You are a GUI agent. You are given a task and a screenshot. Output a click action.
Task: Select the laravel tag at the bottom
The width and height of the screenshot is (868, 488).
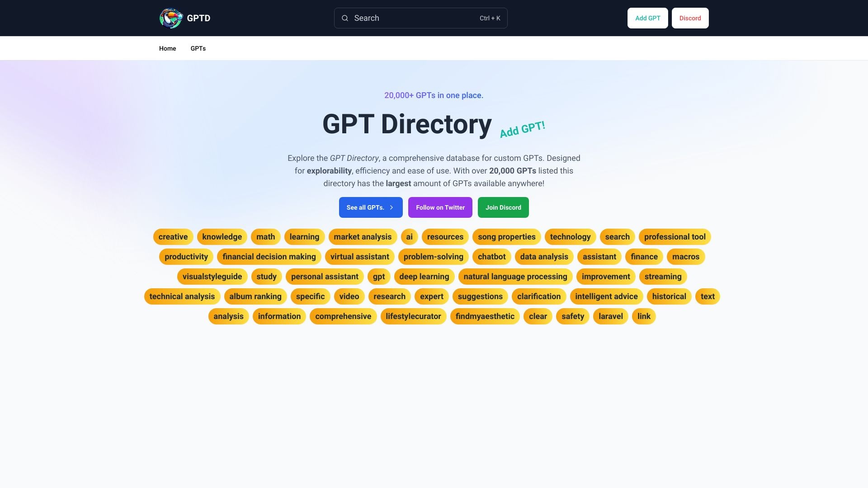pos(610,316)
